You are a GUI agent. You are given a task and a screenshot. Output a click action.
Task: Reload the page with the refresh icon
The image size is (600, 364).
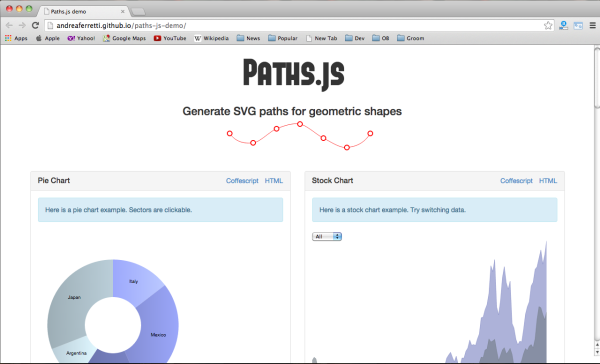coord(35,25)
